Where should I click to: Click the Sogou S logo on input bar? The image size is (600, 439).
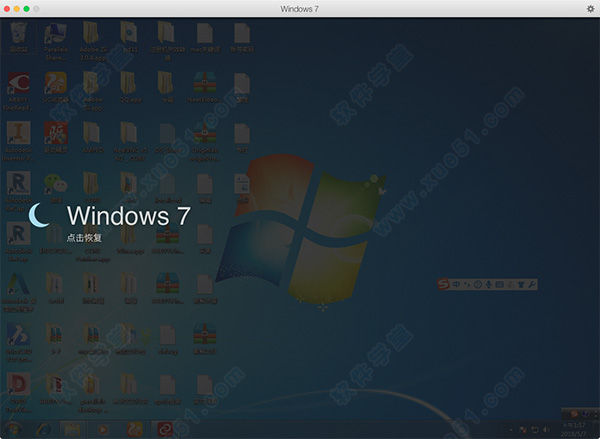443,284
